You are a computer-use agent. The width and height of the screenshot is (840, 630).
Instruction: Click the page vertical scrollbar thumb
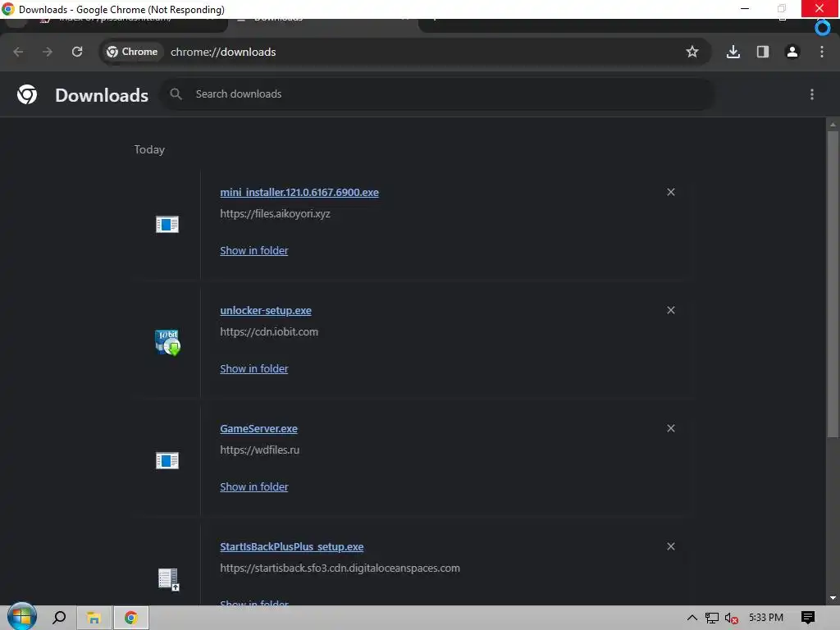click(x=833, y=284)
